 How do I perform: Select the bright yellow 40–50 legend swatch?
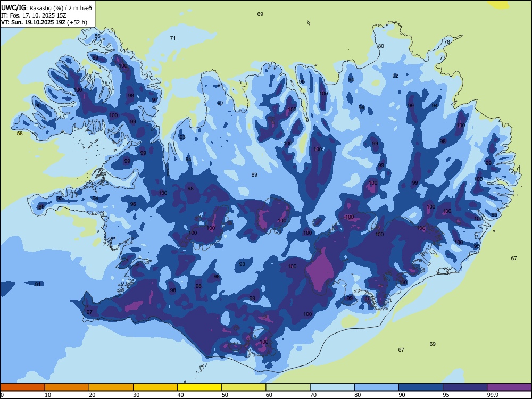point(199,387)
